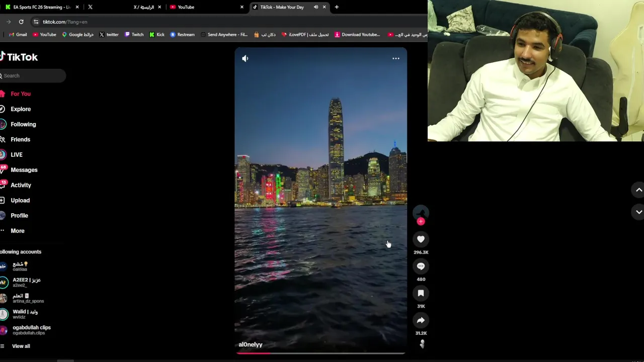The height and width of the screenshot is (362, 644).
Task: Open Activity notifications
Action: tap(21, 185)
